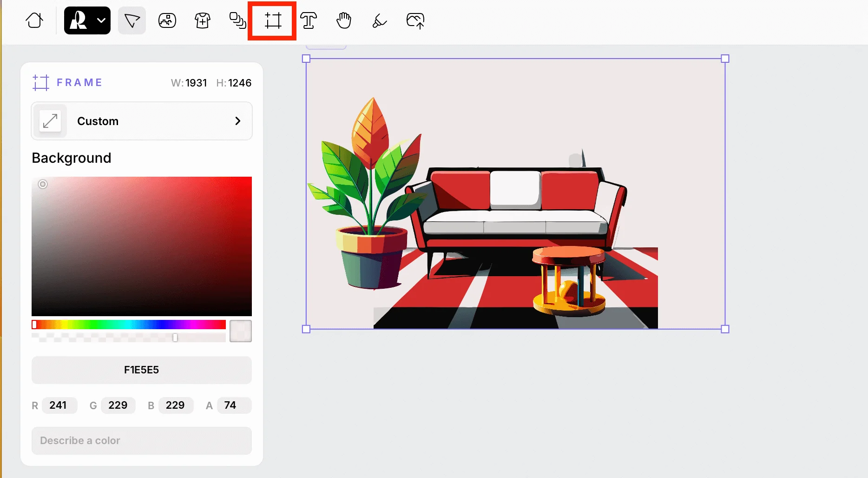
Task: Click the upload image icon
Action: pos(415,20)
